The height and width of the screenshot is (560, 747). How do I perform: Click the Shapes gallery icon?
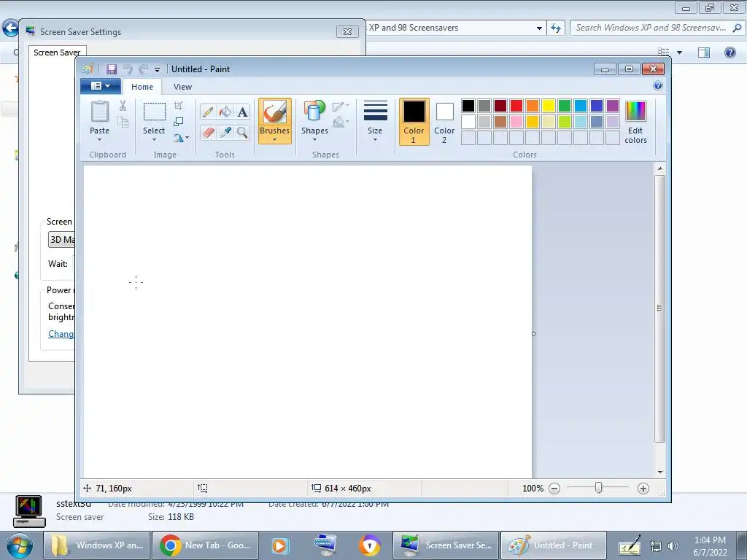(x=314, y=112)
